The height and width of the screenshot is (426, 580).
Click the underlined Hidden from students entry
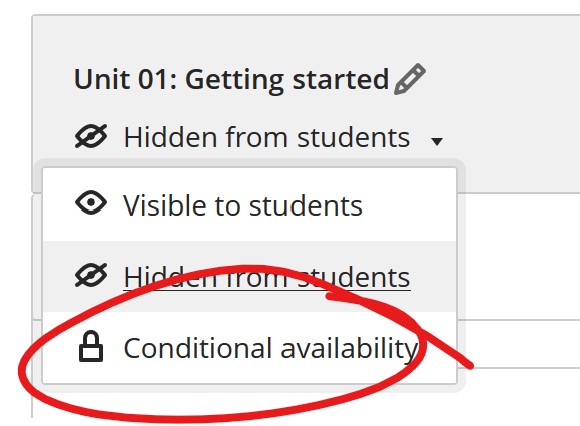267,277
